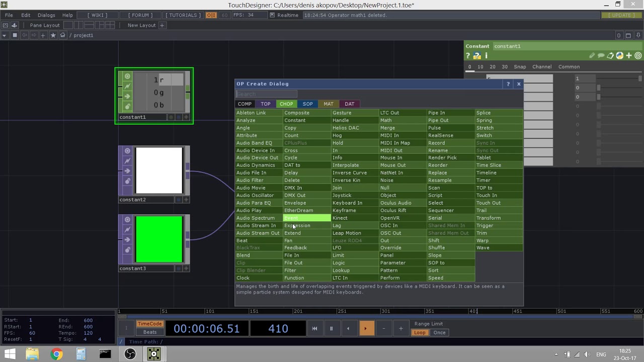Screen dimensions: 644x362
Task: Enable Loop range limit
Action: (x=420, y=333)
